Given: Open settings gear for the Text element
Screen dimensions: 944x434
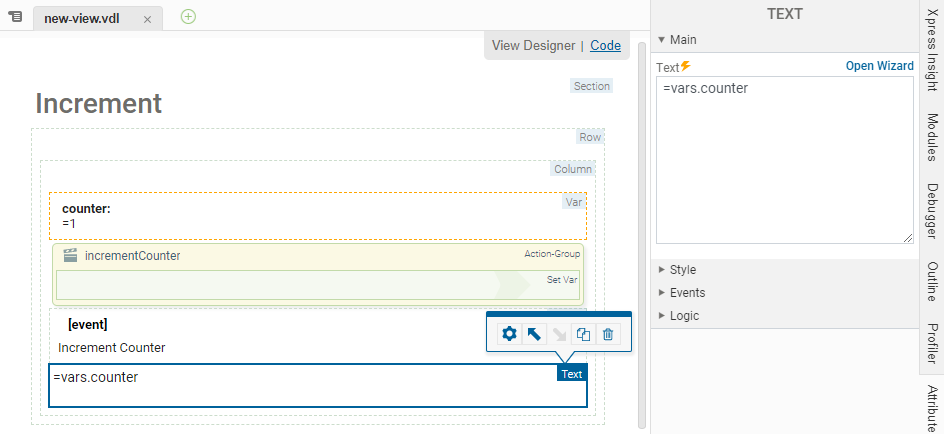Looking at the screenshot, I should click(x=509, y=334).
